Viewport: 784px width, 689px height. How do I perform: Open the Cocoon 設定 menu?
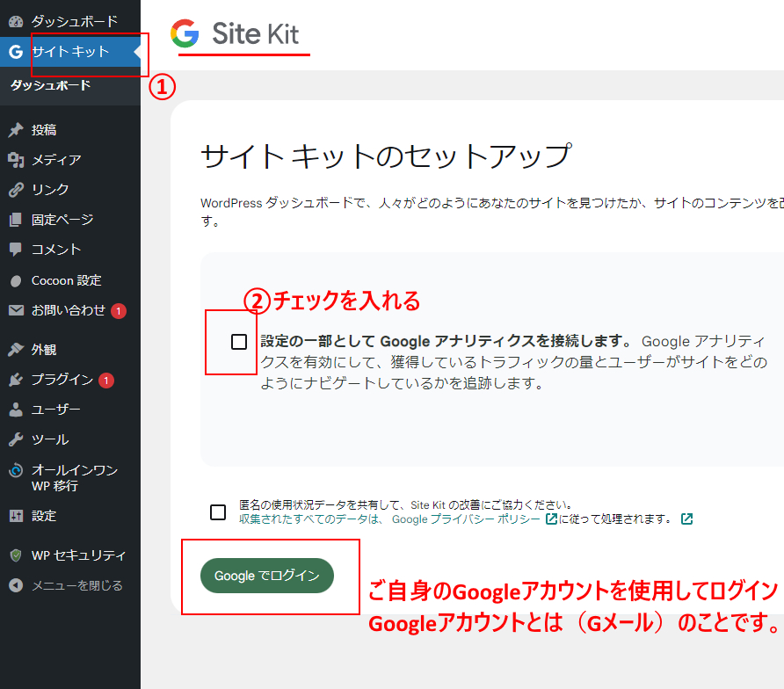tap(70, 279)
